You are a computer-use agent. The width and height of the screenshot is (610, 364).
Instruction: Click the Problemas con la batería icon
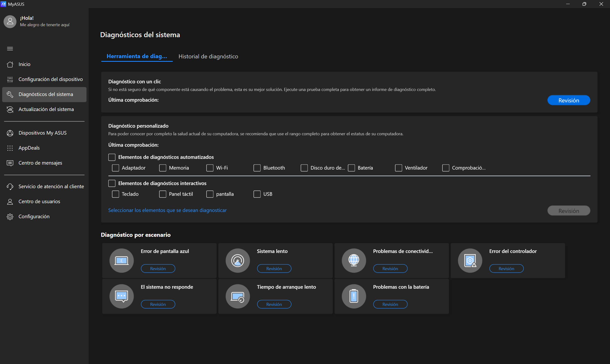(354, 296)
